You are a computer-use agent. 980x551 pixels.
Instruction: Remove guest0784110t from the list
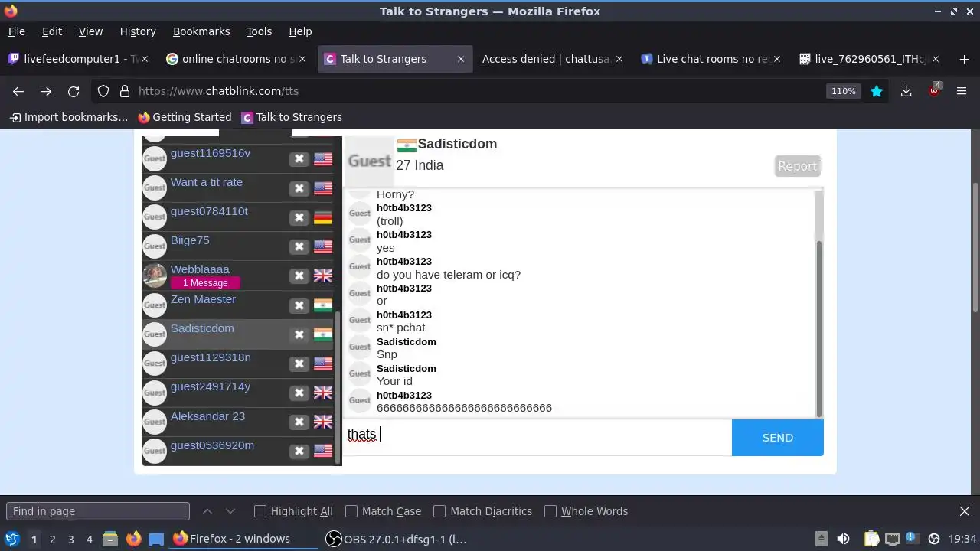click(x=299, y=217)
